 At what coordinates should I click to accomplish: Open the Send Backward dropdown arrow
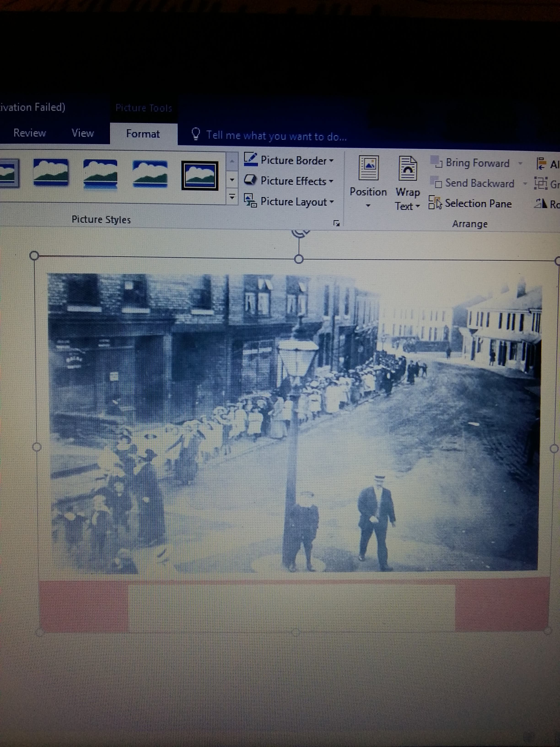click(525, 184)
